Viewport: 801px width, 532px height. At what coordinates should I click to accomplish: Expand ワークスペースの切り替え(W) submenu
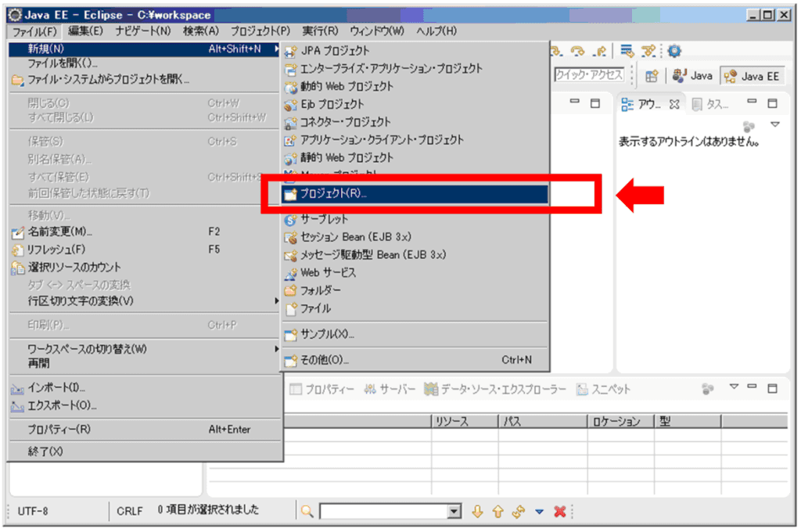tap(145, 349)
